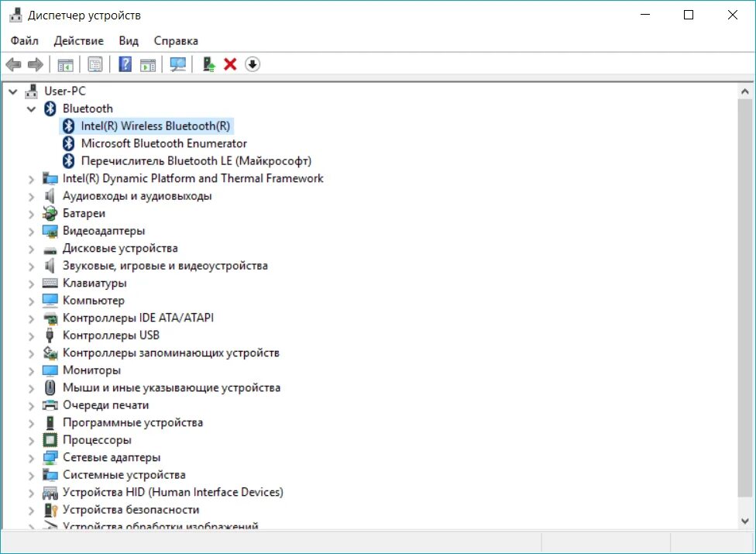Open the Действие menu
This screenshot has width=756, height=554.
78,41
